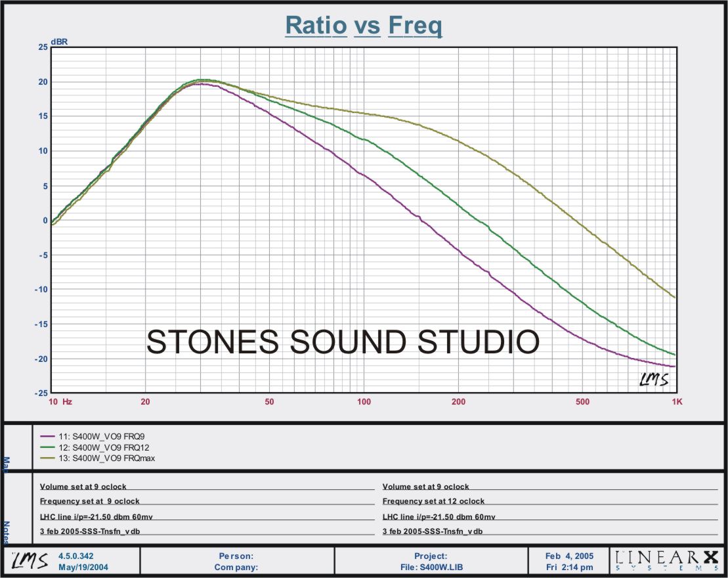Click the green legend line for FRQ12
The image size is (728, 578).
pyautogui.click(x=47, y=447)
